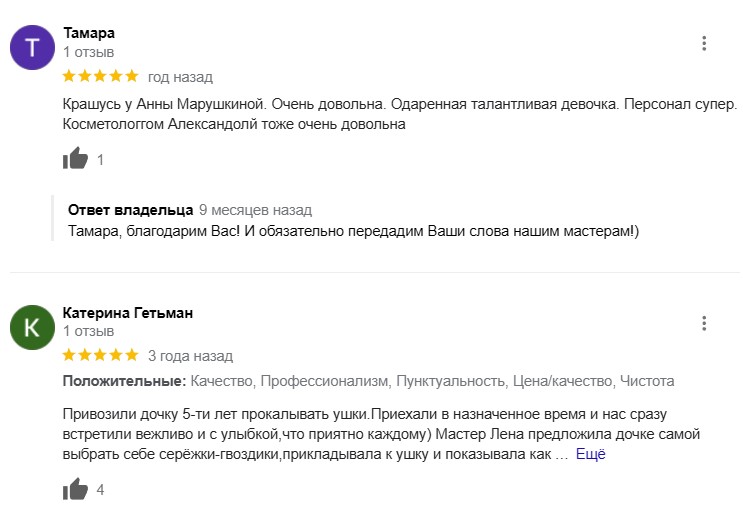Screen dimensions: 743x512
Task: Click like count '1' on Тамара's review
Action: pyautogui.click(x=100, y=160)
